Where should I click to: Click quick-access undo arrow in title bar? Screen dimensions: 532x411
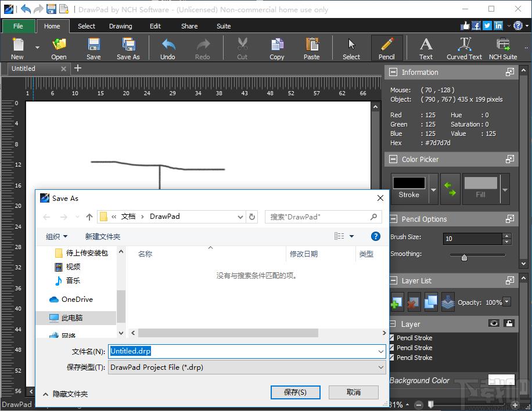(x=26, y=9)
